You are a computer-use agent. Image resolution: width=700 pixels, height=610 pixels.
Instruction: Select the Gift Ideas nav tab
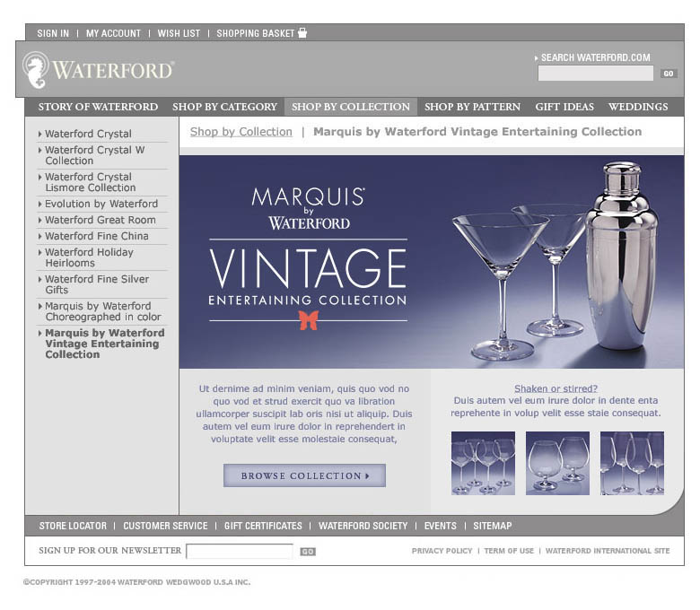pyautogui.click(x=564, y=107)
